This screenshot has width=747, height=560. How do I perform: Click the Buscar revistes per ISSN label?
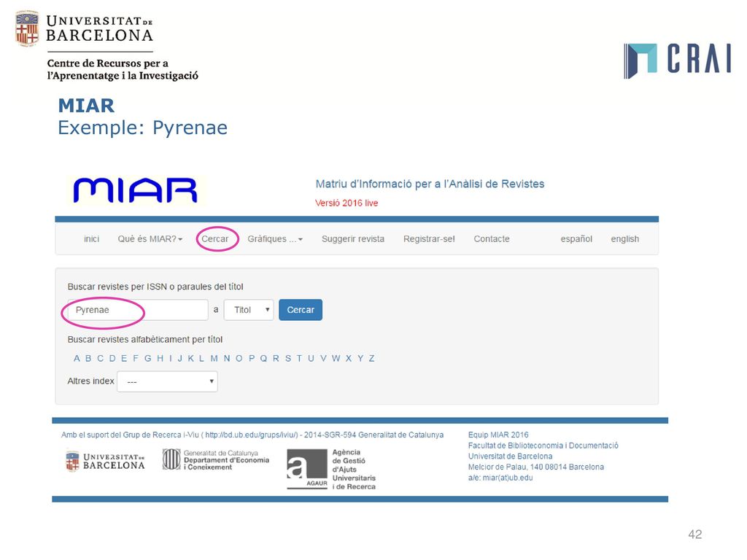coord(155,287)
